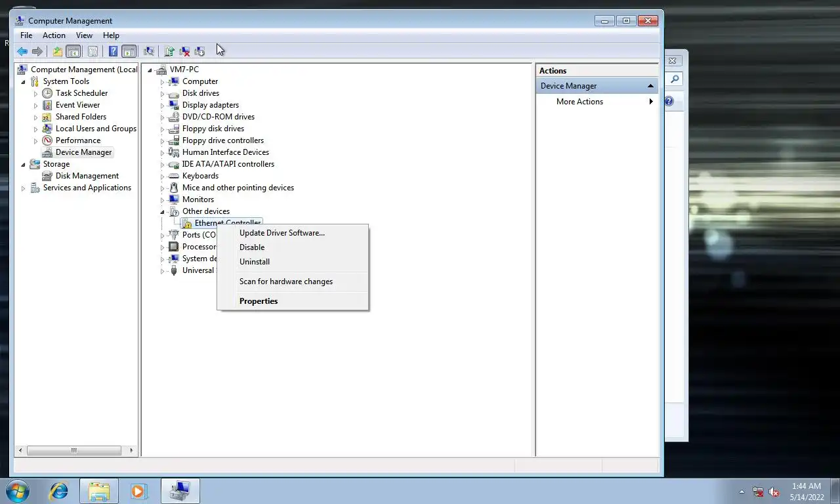
Task: Click Scan for hardware changes toolbar icon
Action: pos(149,51)
